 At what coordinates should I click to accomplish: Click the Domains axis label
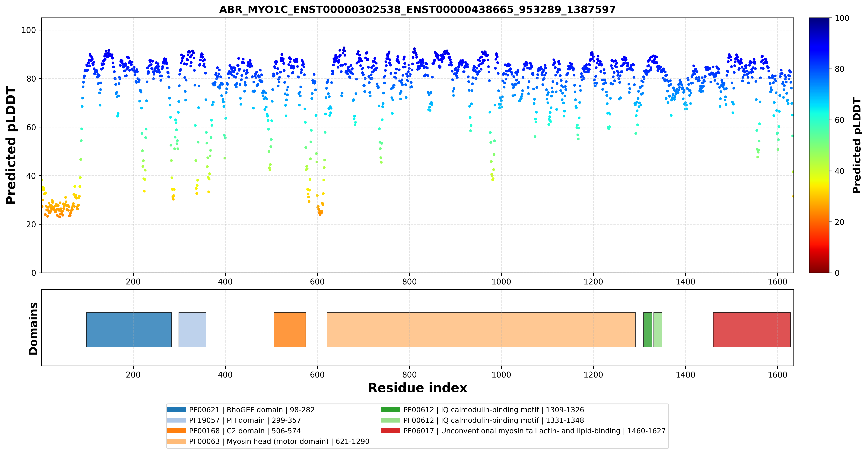(33, 329)
